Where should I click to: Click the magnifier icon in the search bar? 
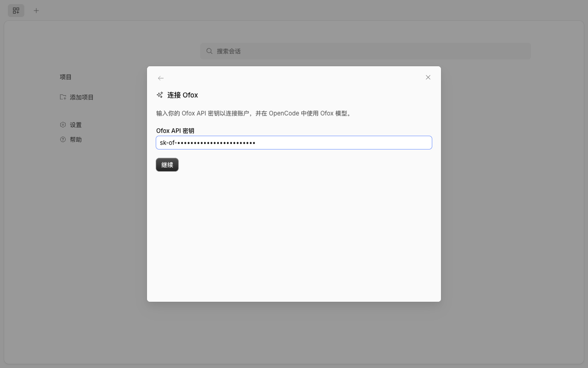(209, 51)
